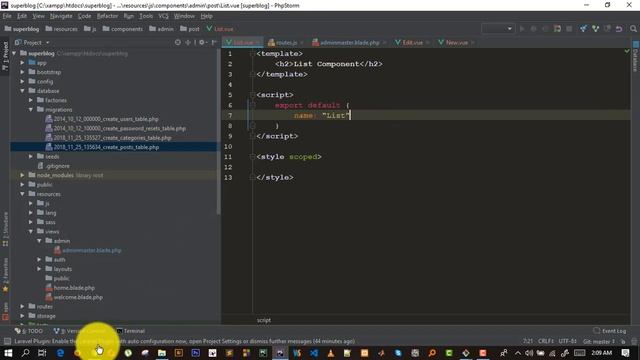Click the CRLF line separator status entry

coord(546,341)
